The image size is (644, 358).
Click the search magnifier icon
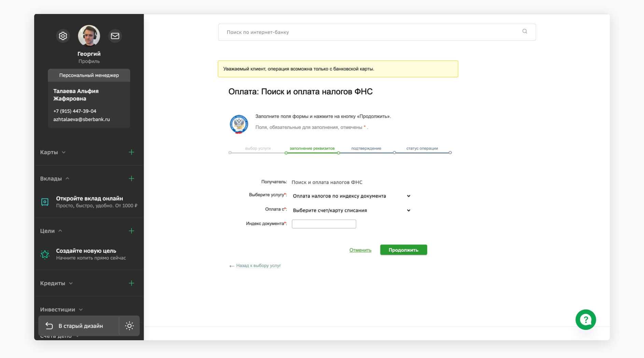point(524,32)
